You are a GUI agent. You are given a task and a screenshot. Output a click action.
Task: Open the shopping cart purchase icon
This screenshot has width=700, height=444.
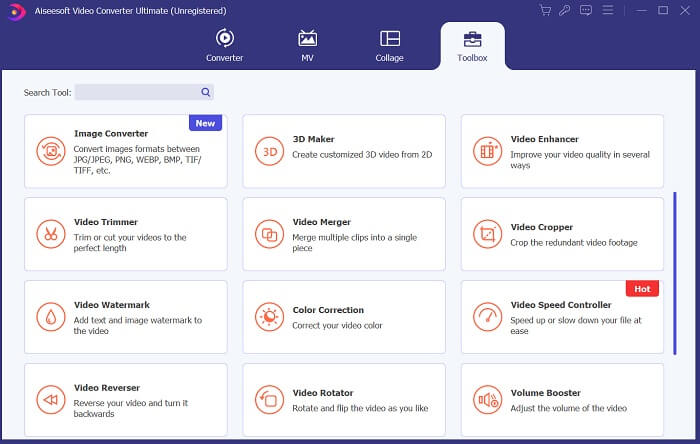(x=545, y=10)
